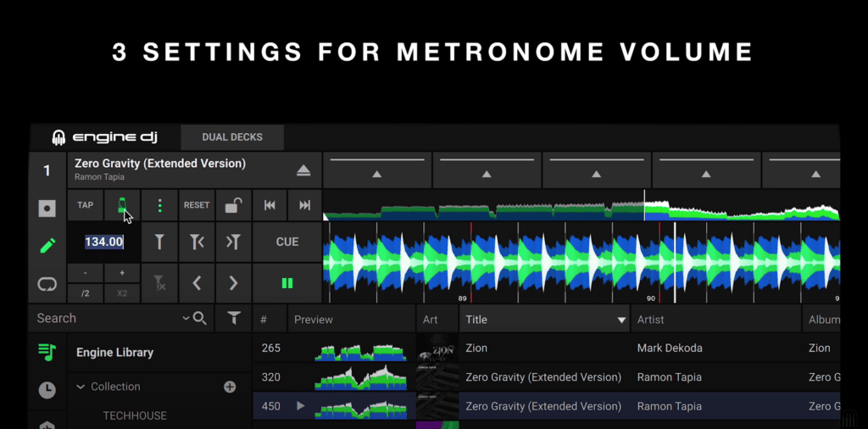Sort by the Preview column header
Image resolution: width=868 pixels, height=429 pixels.
point(352,320)
